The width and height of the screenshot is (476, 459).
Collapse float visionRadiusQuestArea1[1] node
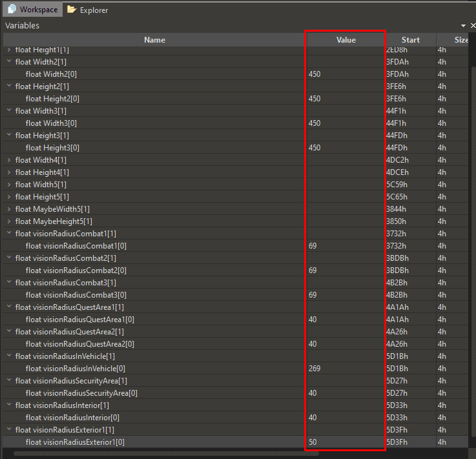tap(9, 307)
